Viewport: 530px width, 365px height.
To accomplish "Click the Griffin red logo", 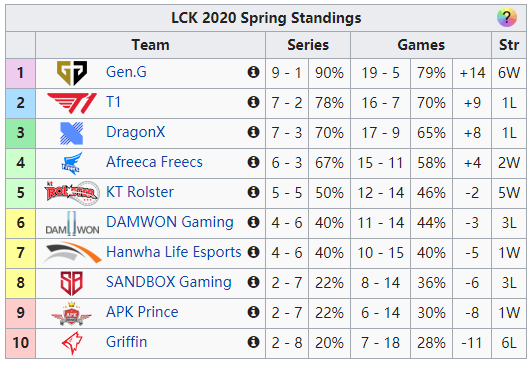I will click(72, 343).
